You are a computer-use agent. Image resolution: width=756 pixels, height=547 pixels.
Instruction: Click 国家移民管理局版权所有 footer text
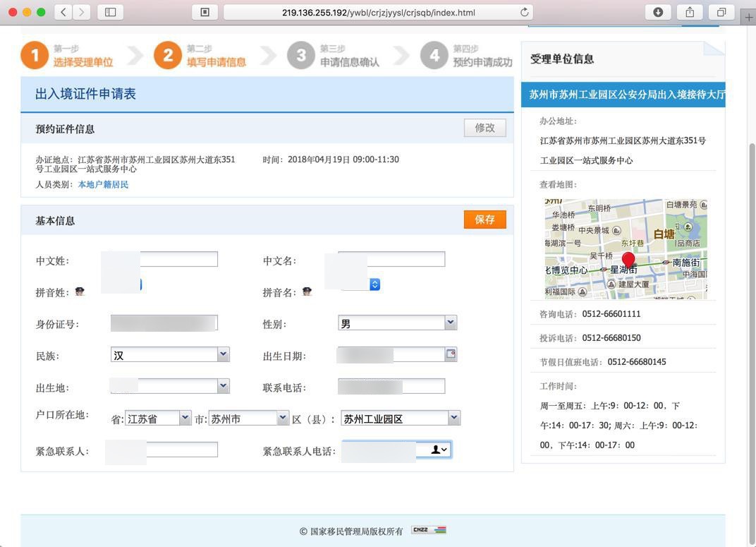coord(351,531)
